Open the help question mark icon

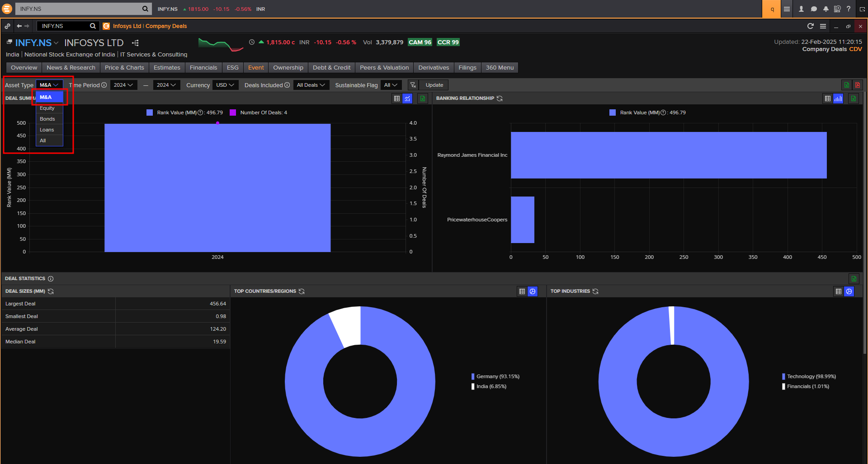tap(849, 9)
